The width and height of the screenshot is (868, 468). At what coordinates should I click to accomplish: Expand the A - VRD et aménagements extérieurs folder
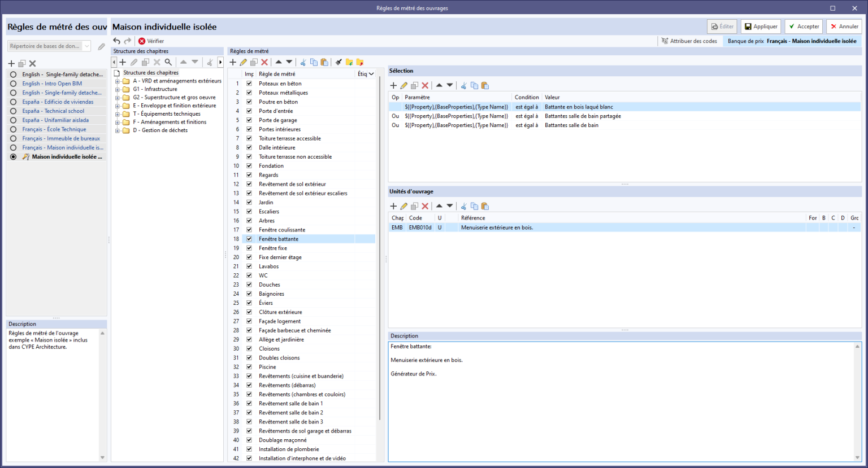[118, 81]
